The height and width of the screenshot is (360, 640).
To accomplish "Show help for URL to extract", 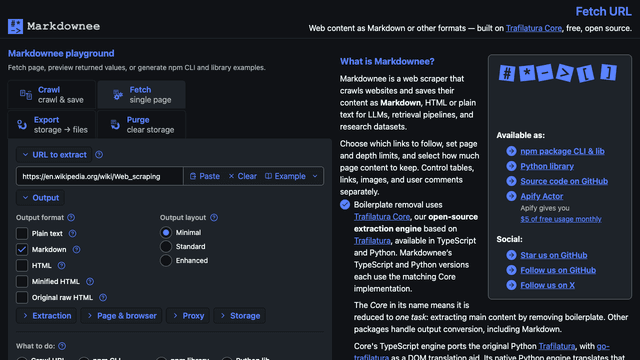I will click(x=99, y=155).
